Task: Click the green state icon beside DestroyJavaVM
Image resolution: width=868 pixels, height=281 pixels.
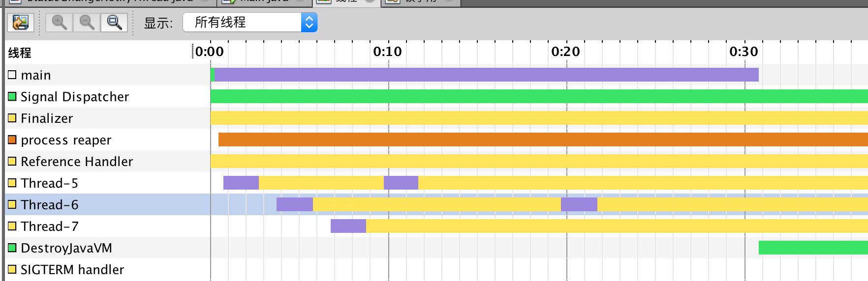Action: pos(12,248)
